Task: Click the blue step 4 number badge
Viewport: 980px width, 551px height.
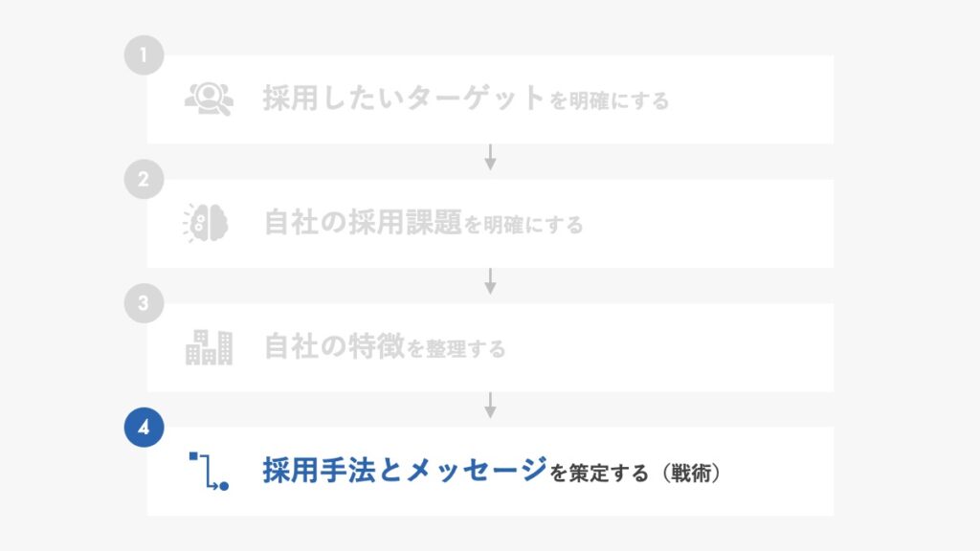Action: click(x=144, y=428)
